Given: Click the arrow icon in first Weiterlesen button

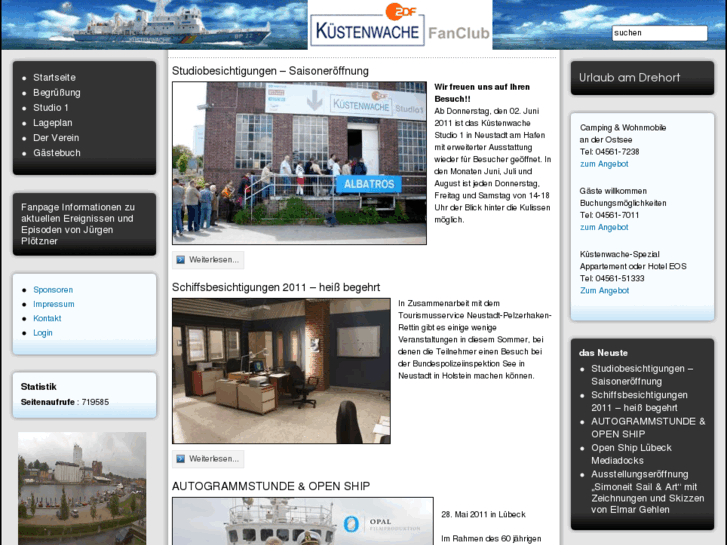Looking at the screenshot, I should click(x=181, y=260).
